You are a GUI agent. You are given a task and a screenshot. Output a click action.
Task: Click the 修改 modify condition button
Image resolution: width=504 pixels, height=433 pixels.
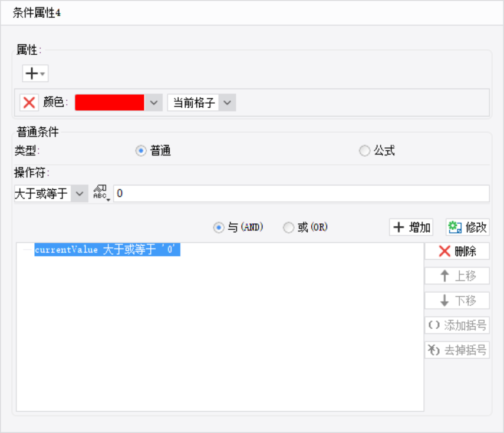tap(467, 227)
